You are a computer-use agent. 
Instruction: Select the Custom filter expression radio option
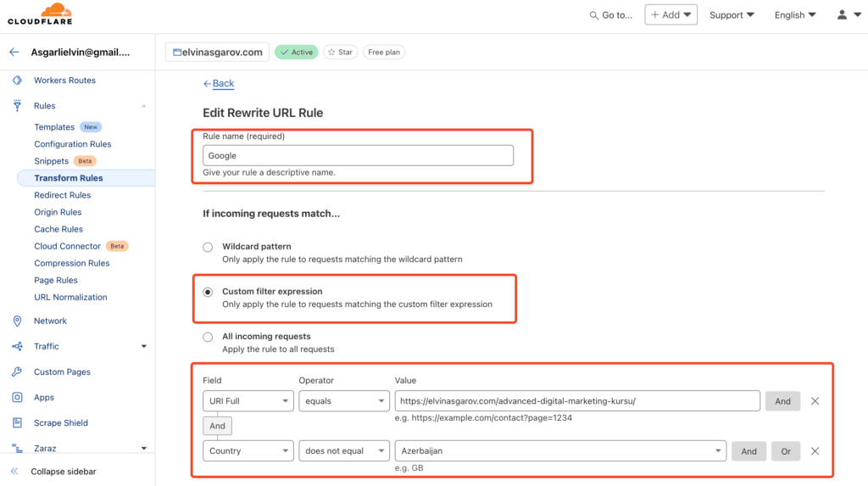click(208, 292)
